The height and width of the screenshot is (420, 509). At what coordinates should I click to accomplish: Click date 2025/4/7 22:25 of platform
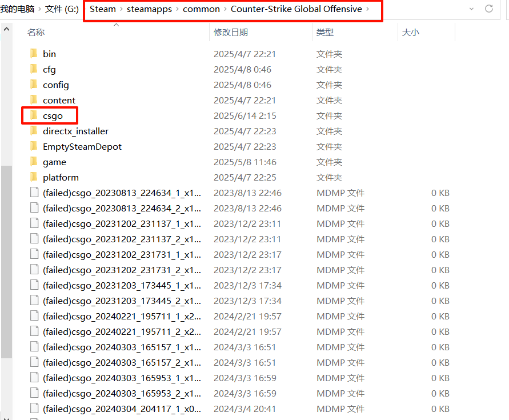tap(245, 177)
